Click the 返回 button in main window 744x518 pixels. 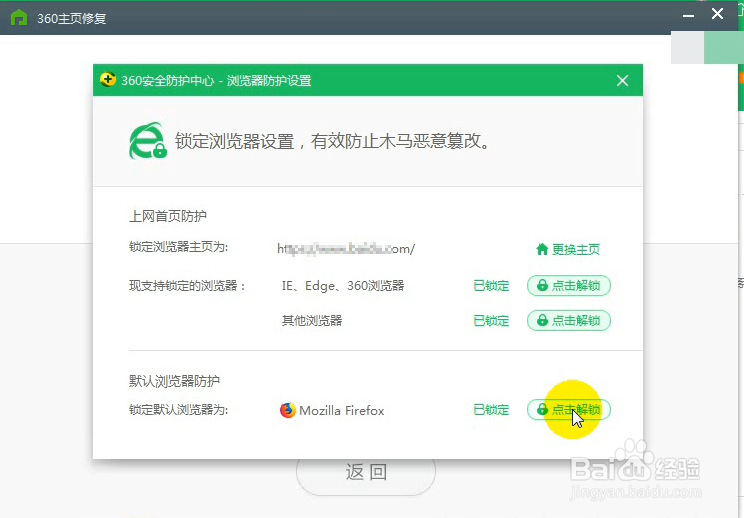[x=366, y=473]
